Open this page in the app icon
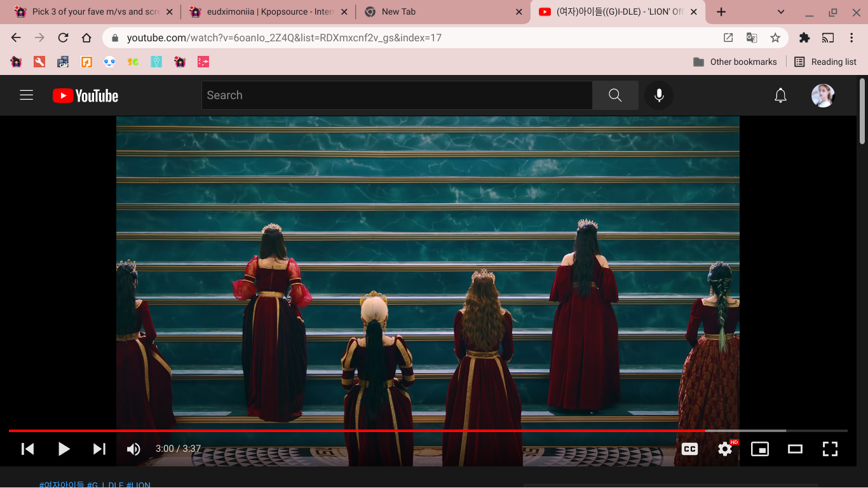The image size is (868, 488). (x=728, y=37)
